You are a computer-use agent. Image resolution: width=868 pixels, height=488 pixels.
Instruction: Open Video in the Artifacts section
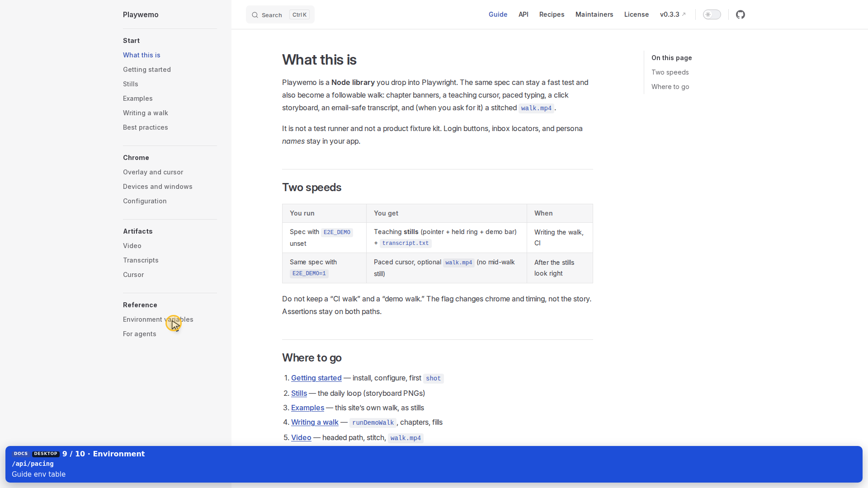pyautogui.click(x=132, y=246)
